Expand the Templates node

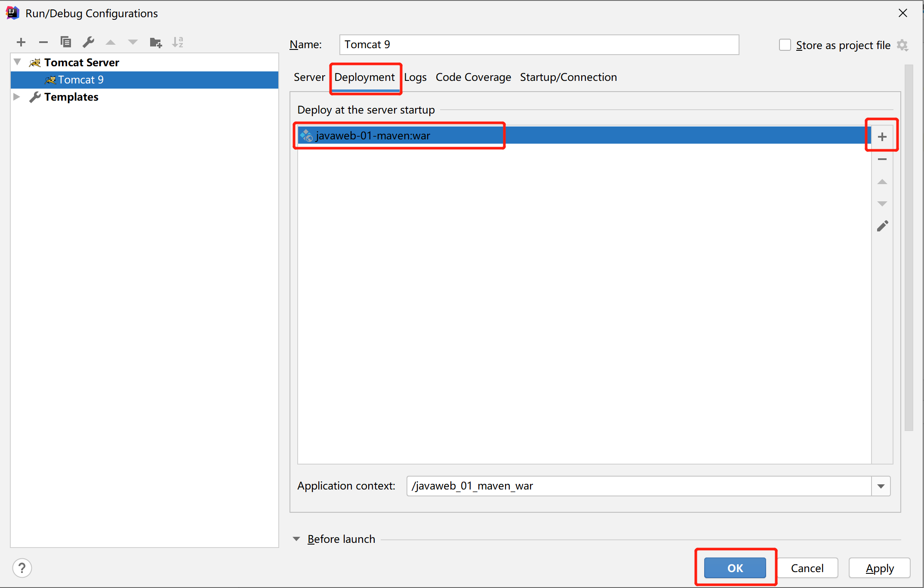coord(17,97)
